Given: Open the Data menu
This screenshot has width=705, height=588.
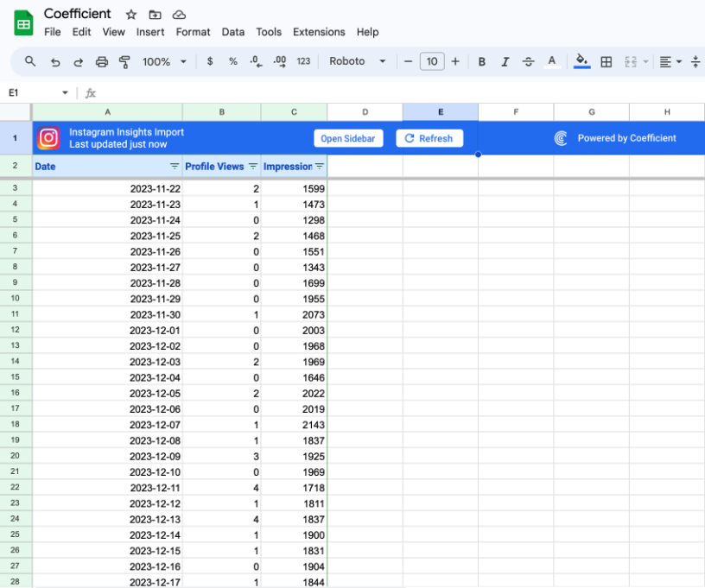Looking at the screenshot, I should [233, 32].
